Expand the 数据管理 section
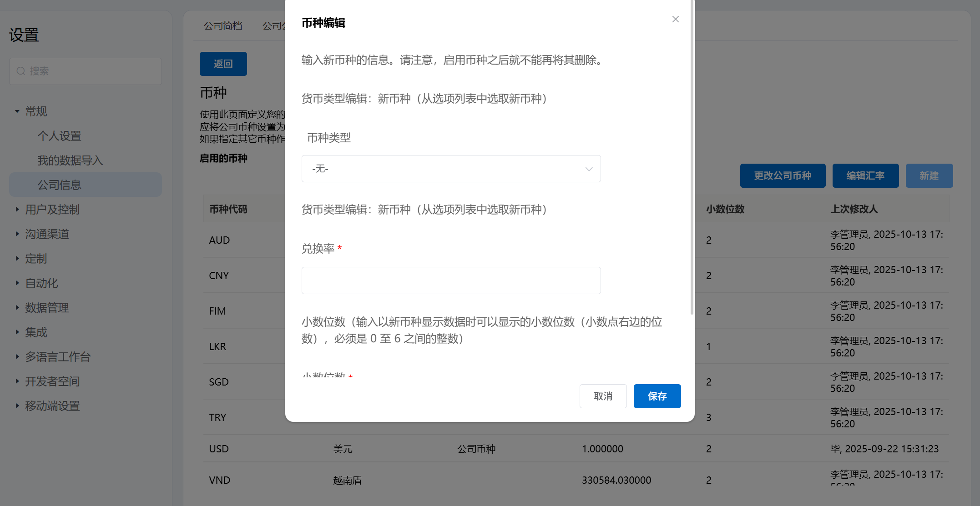This screenshot has width=980, height=506. pyautogui.click(x=17, y=308)
